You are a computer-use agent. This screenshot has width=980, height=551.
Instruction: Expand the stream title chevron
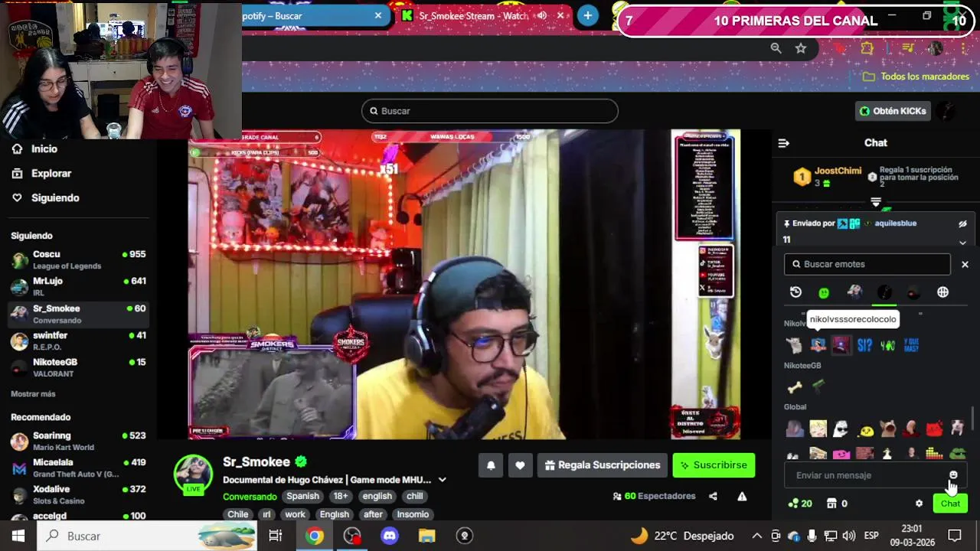click(x=442, y=480)
